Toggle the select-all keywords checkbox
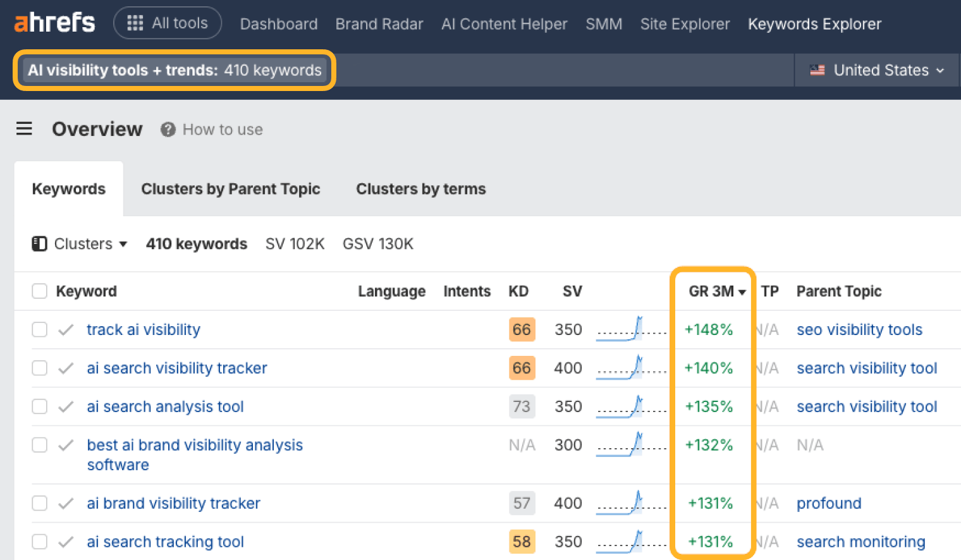 pos(40,291)
